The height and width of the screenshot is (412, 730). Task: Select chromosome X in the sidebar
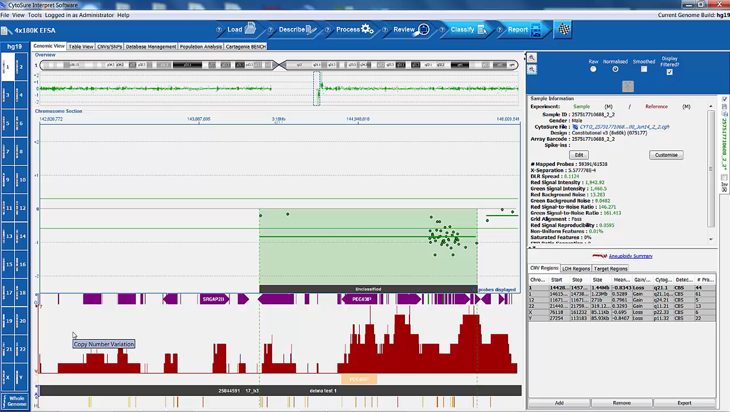[x=8, y=378]
